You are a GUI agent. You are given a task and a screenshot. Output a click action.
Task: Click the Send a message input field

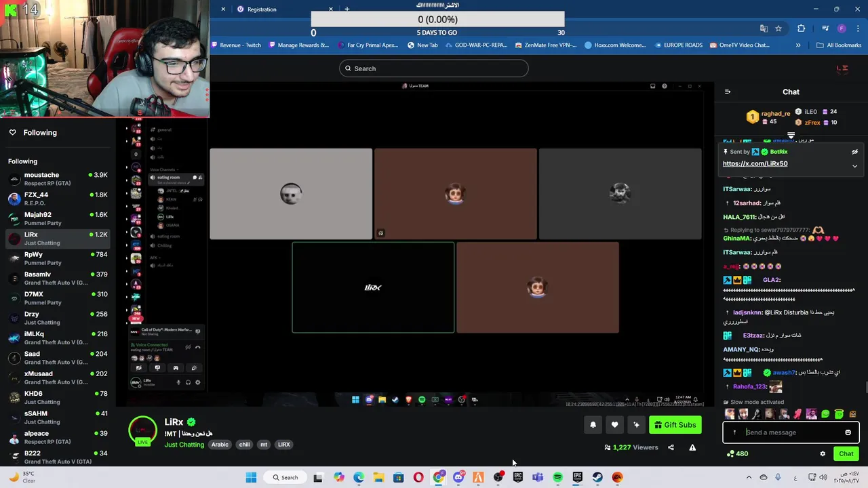(x=791, y=432)
